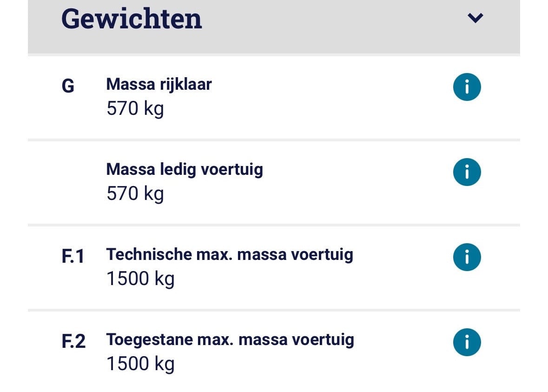Click the Gewichten section heading text
The image size is (548, 392).
click(132, 19)
